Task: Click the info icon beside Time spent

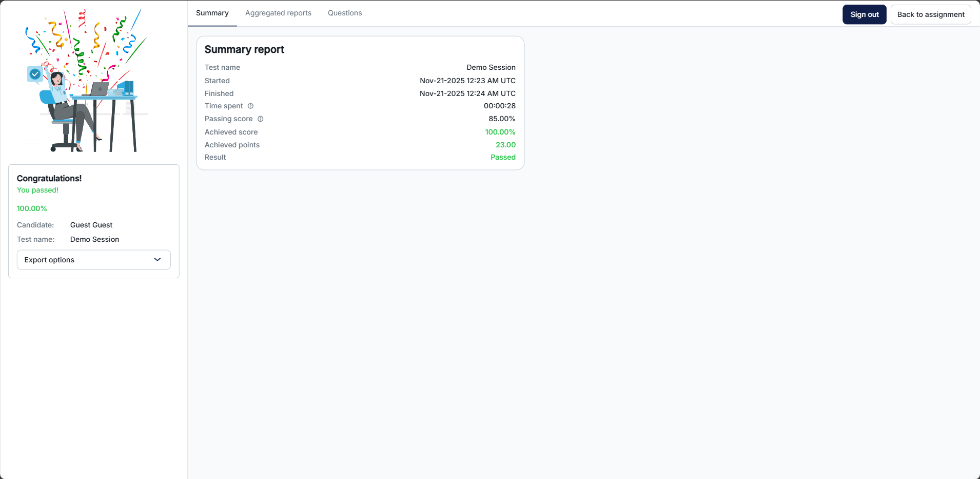Action: tap(250, 106)
